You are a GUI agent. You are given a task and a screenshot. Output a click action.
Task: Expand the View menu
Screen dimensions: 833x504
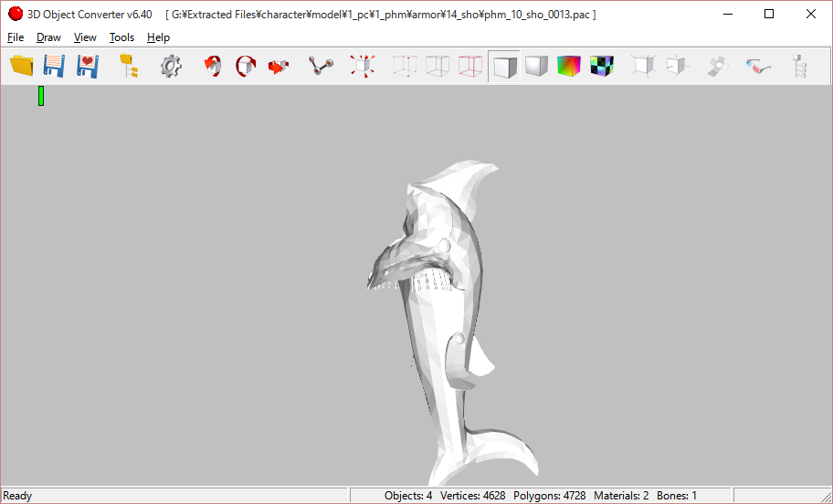click(85, 37)
